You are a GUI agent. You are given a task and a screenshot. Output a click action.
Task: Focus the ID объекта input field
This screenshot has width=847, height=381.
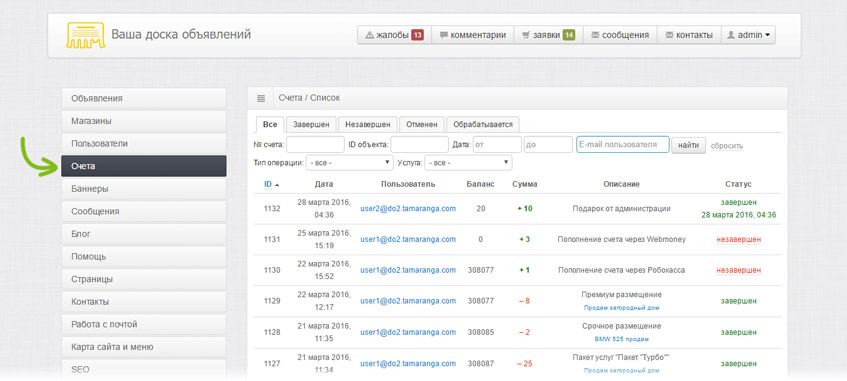click(420, 144)
